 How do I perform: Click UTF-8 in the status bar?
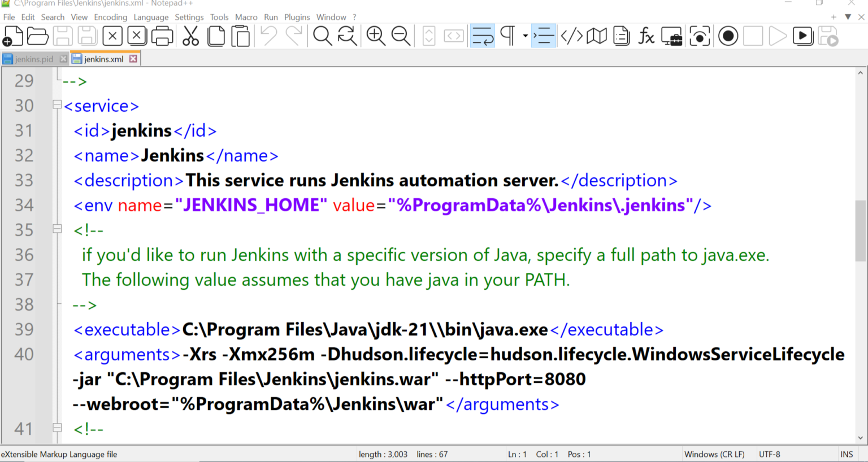pos(769,454)
